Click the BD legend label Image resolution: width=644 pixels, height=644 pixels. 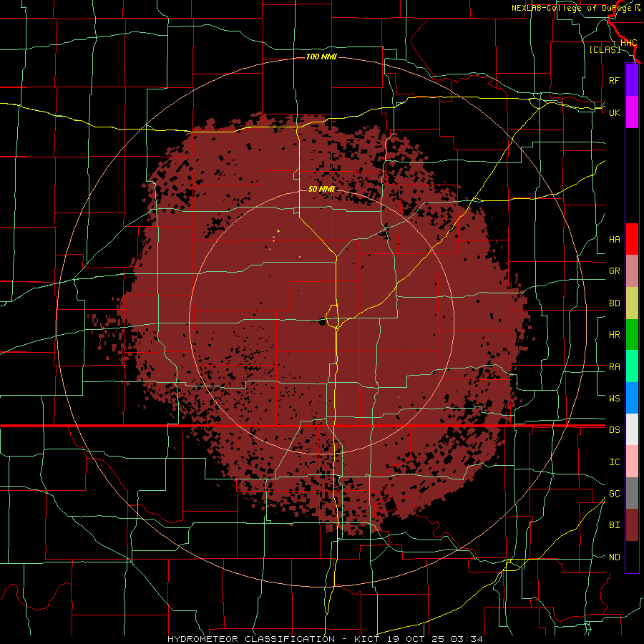(x=614, y=303)
